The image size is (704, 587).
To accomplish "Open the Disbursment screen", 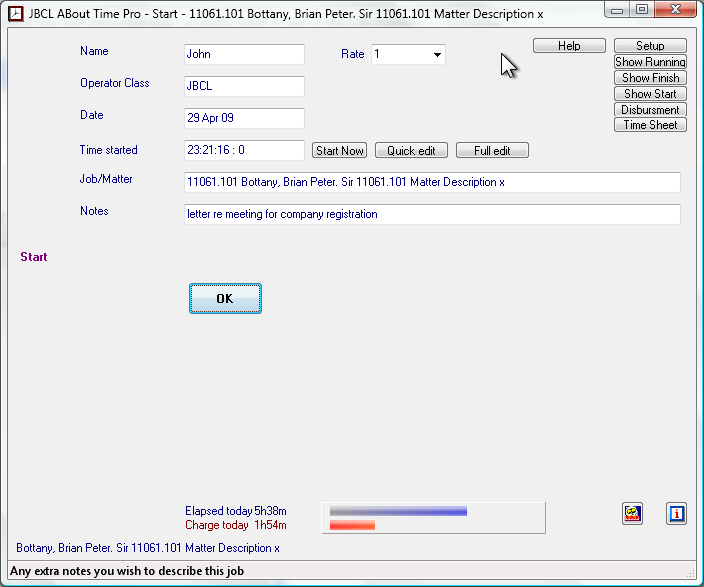I will (x=650, y=110).
